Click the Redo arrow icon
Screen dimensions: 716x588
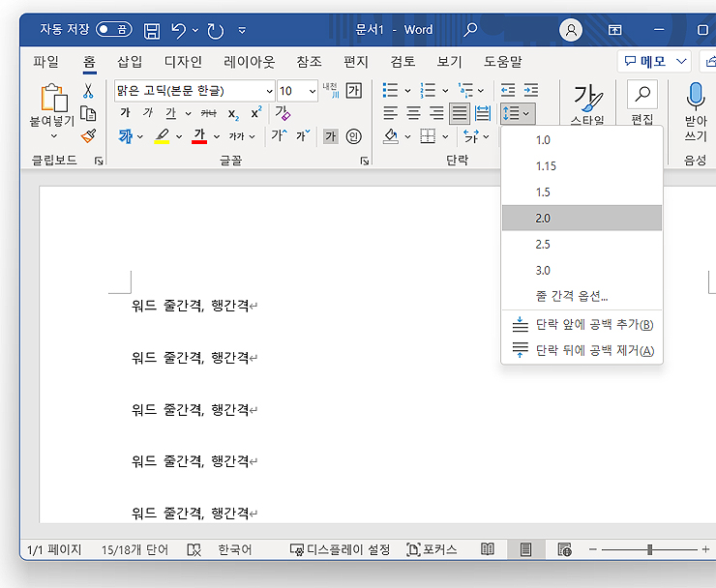(215, 31)
